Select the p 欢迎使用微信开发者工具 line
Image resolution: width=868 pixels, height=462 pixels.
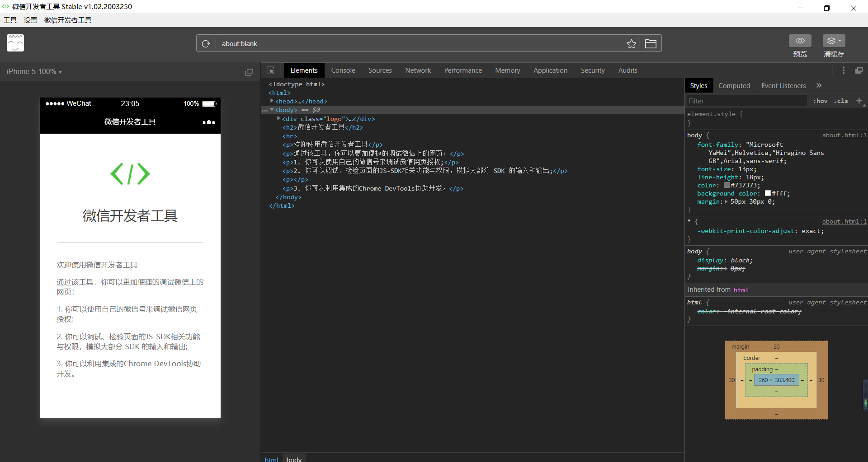[x=332, y=145]
